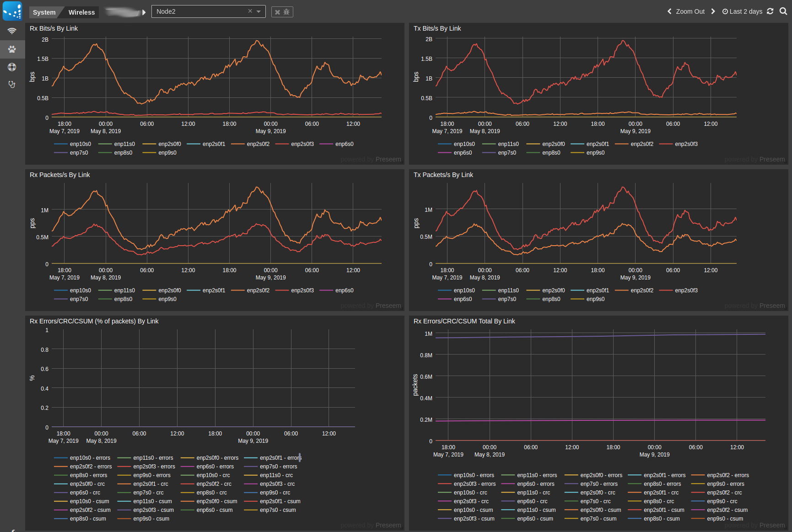Refresh the dashboard
The height and width of the screenshot is (532, 792).
(x=770, y=11)
